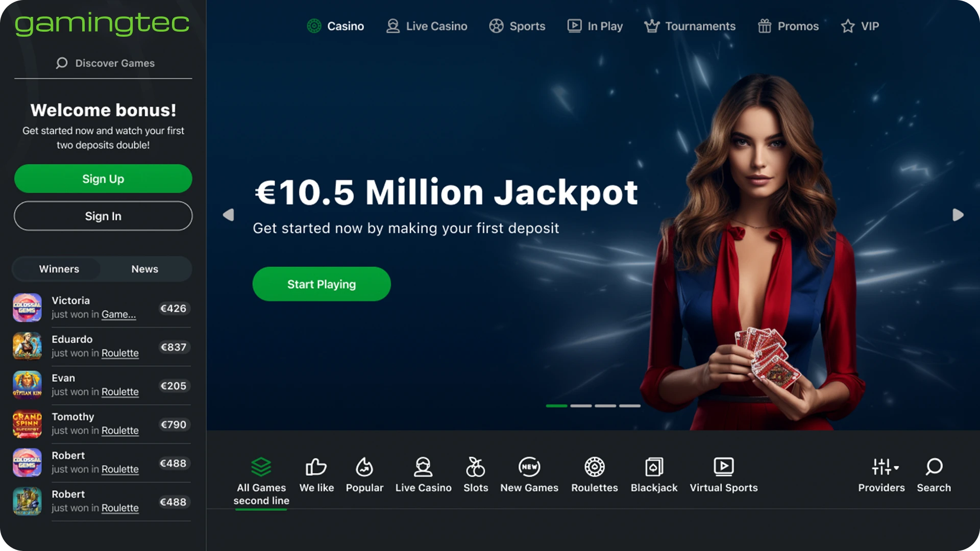
Task: Open the Promos menu item
Action: [x=788, y=26]
